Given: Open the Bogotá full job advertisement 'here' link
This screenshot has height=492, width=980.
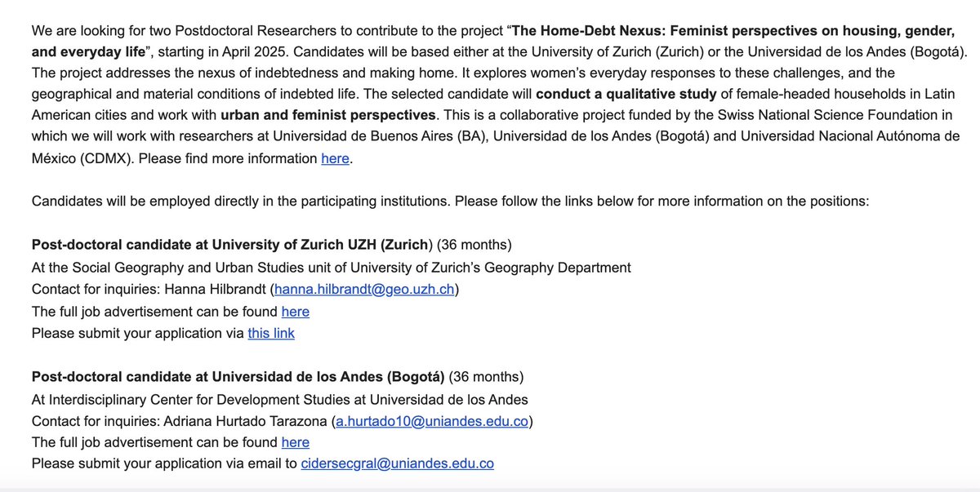Looking at the screenshot, I should pyautogui.click(x=295, y=442).
